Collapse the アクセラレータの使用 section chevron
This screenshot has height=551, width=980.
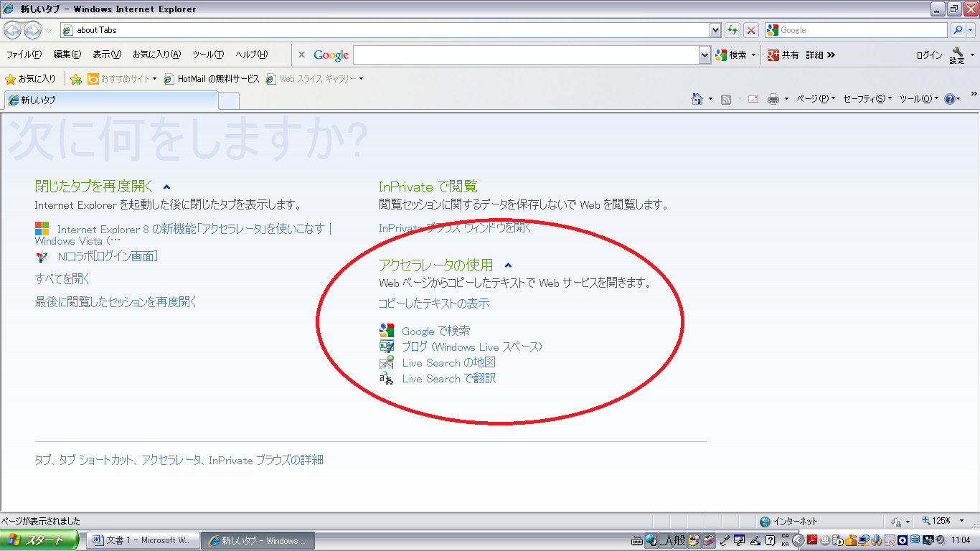point(508,265)
